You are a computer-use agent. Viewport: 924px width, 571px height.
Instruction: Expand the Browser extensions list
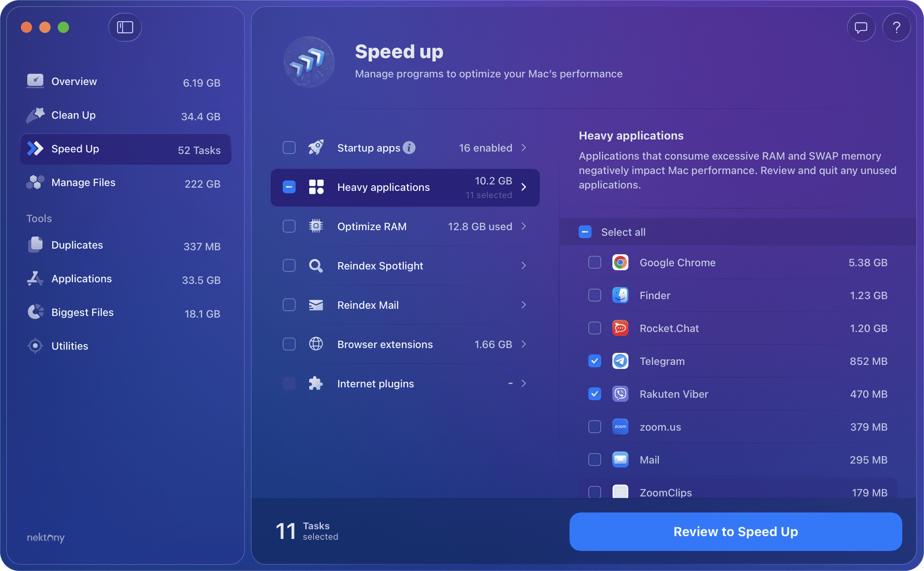click(524, 344)
